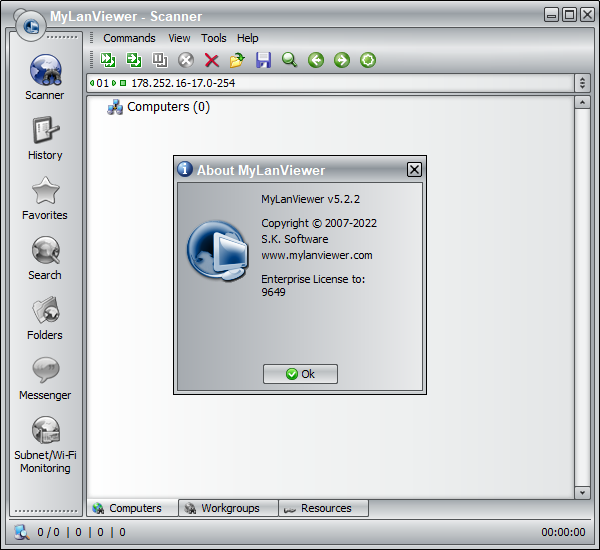Click the blue floppy save icon

tap(264, 60)
